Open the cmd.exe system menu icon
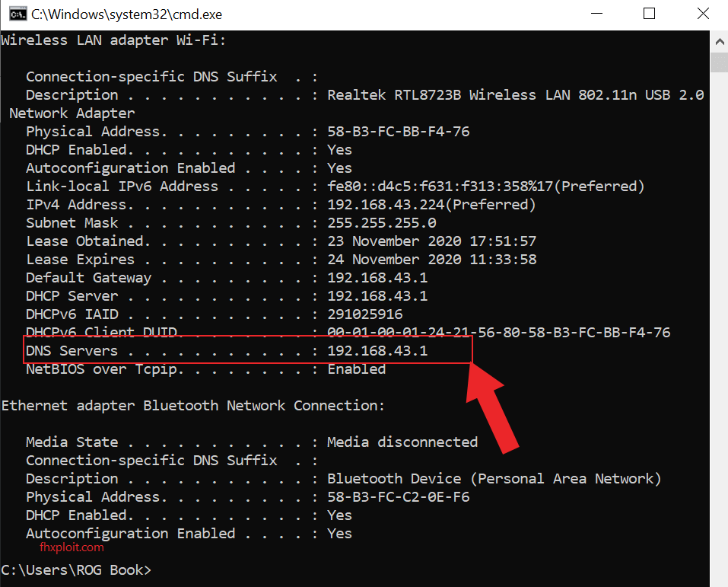728x587 pixels. [x=18, y=14]
